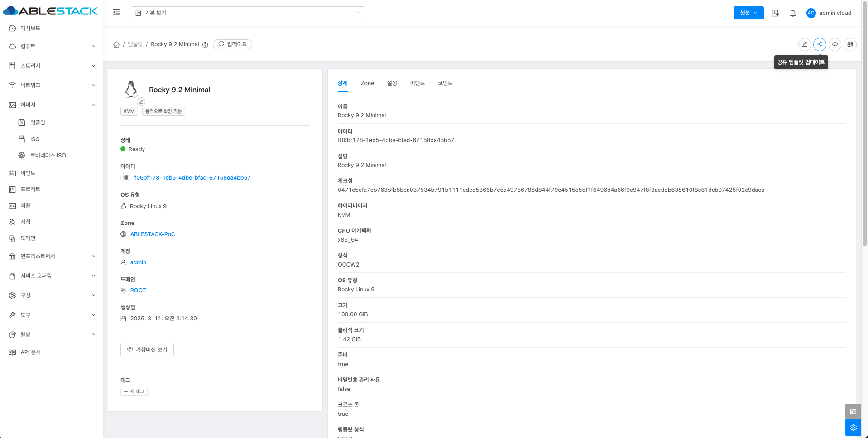Expand the 인프라스트럭쳐 sidebar menu
This screenshot has width=868, height=438.
(x=51, y=256)
